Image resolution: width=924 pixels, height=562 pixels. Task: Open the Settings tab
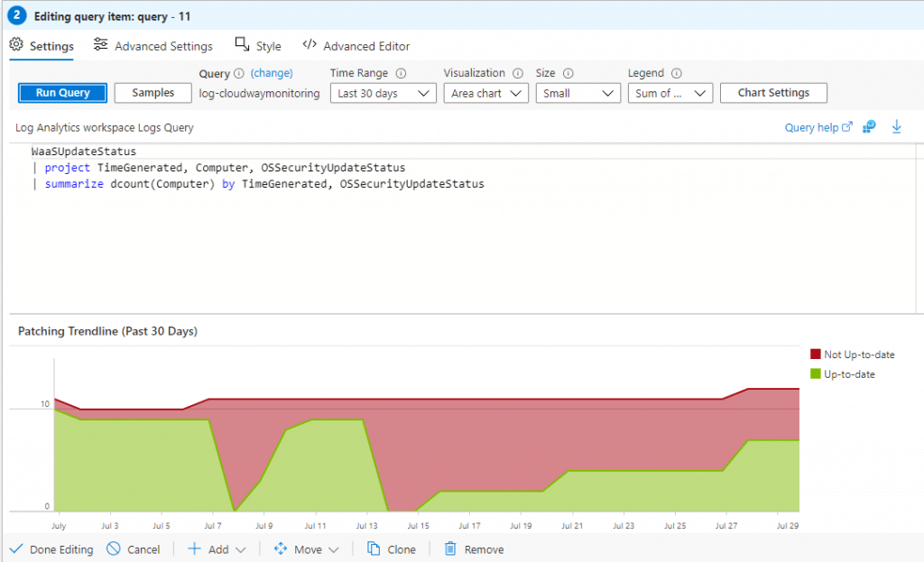[x=42, y=46]
